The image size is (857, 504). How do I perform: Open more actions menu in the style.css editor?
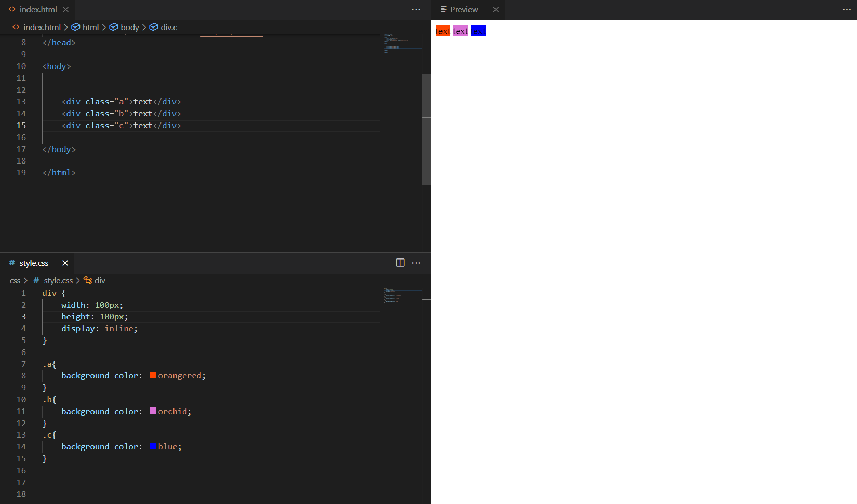pyautogui.click(x=416, y=263)
